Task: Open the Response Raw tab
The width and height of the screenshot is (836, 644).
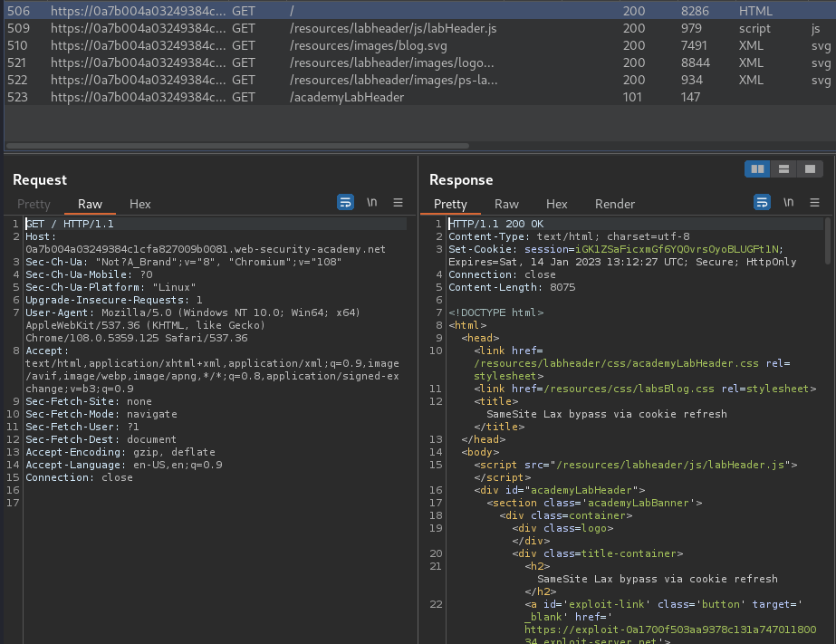Action: pos(506,204)
